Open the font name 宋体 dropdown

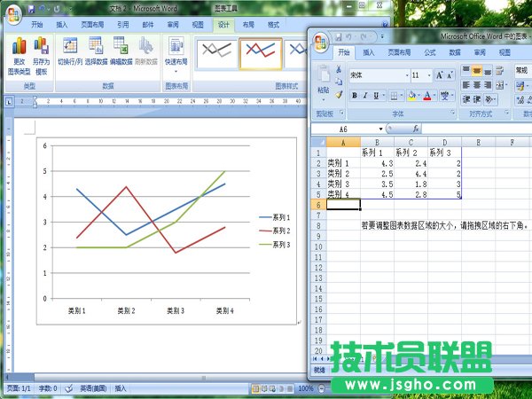coord(407,75)
